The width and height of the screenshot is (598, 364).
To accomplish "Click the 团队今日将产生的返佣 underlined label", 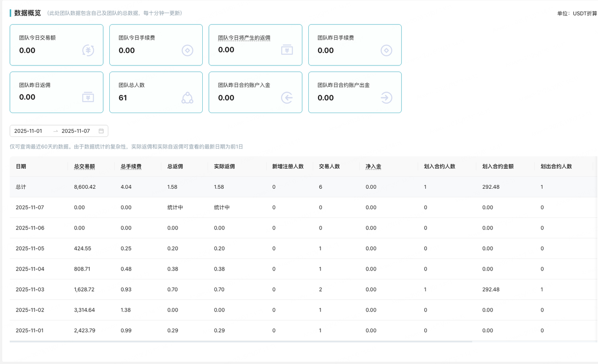I will 244,38.
